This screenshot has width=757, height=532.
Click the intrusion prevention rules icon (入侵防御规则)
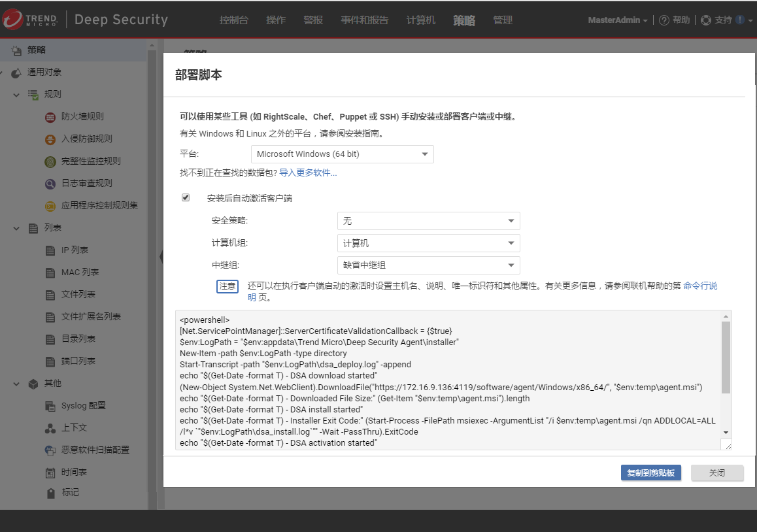(x=50, y=139)
